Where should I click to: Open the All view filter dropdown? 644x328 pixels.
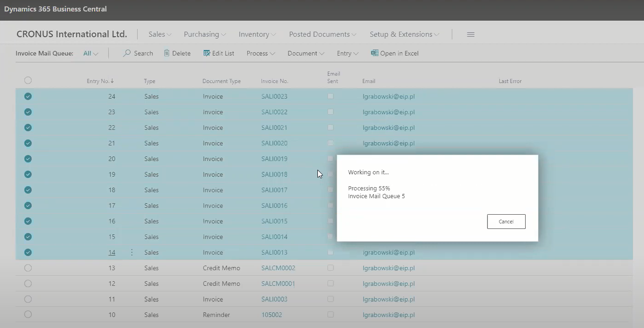pos(91,53)
